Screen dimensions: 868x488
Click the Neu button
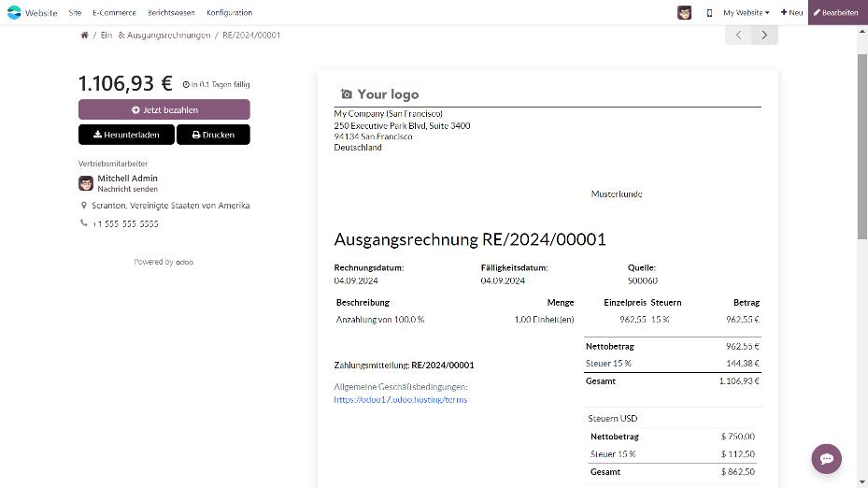(791, 13)
